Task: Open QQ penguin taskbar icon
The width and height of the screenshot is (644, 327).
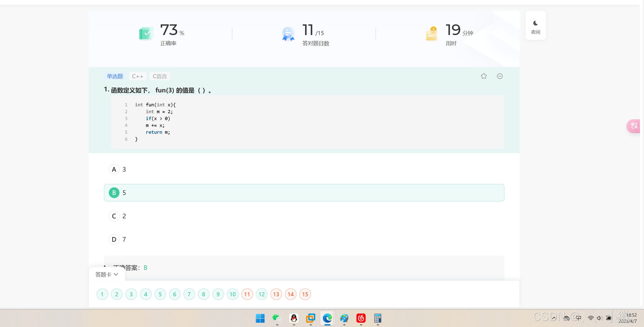Action: pyautogui.click(x=294, y=318)
